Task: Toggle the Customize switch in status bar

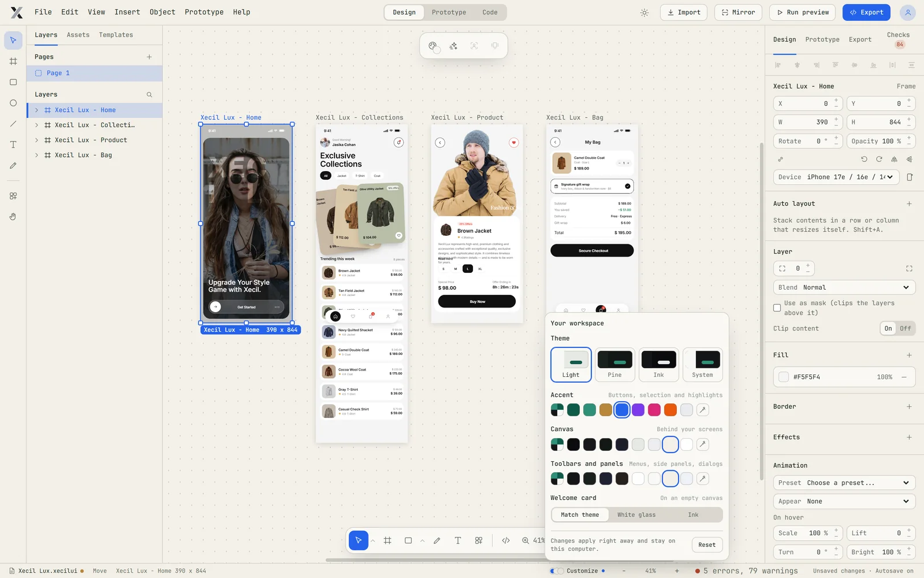Action: pos(557,570)
